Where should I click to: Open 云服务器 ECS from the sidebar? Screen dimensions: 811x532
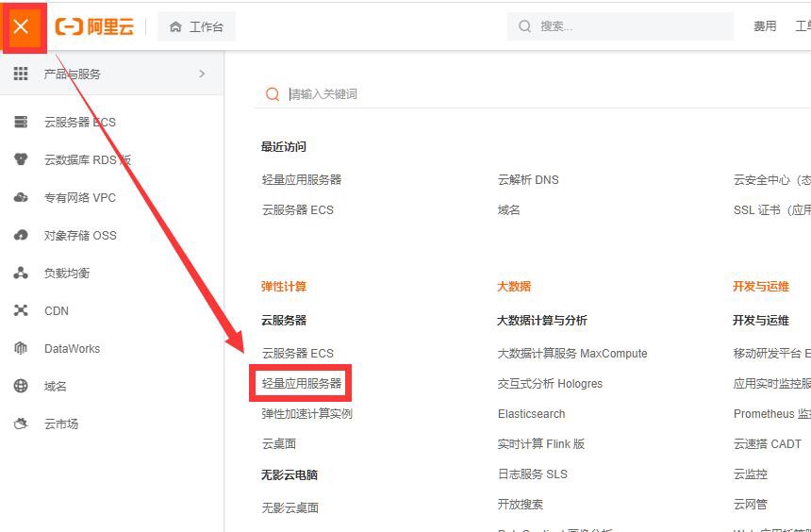click(x=80, y=122)
